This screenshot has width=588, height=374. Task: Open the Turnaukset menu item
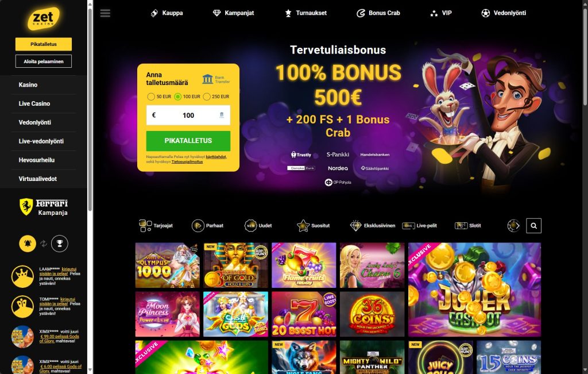(x=305, y=13)
